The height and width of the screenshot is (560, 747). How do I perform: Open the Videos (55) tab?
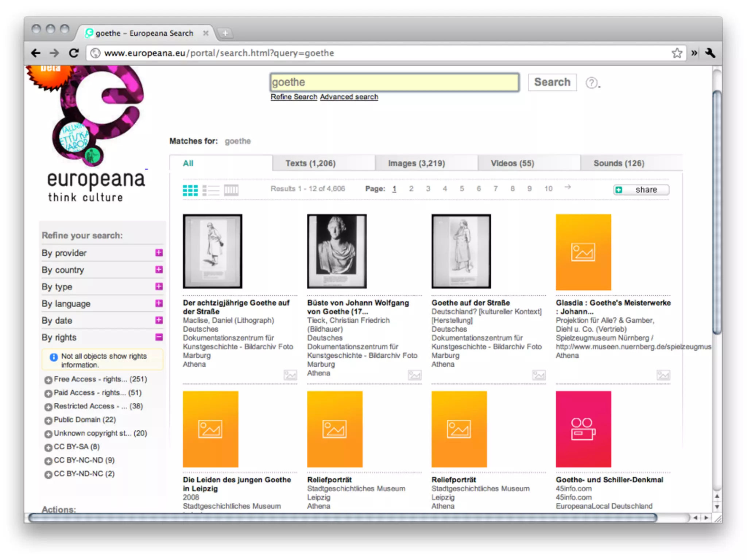point(512,163)
